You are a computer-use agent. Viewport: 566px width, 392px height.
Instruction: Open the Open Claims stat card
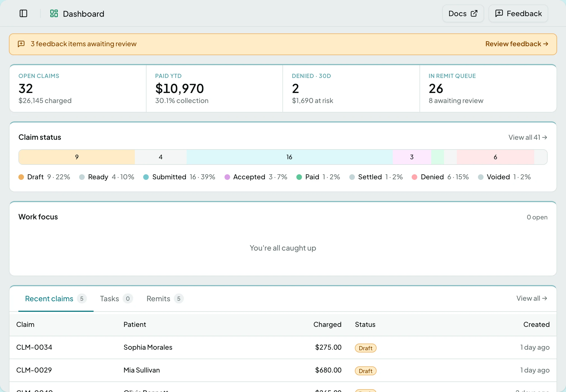click(x=78, y=89)
